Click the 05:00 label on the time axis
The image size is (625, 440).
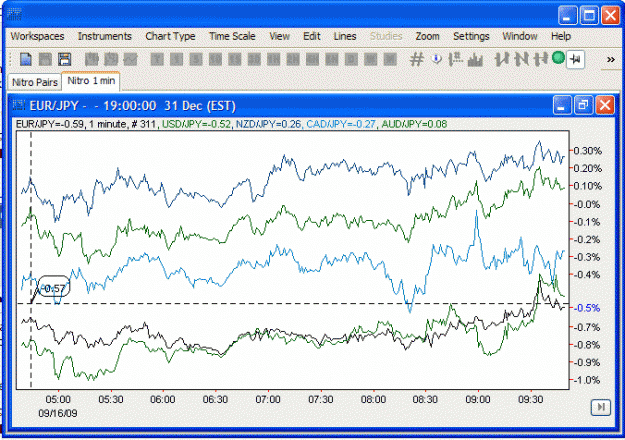point(58,399)
